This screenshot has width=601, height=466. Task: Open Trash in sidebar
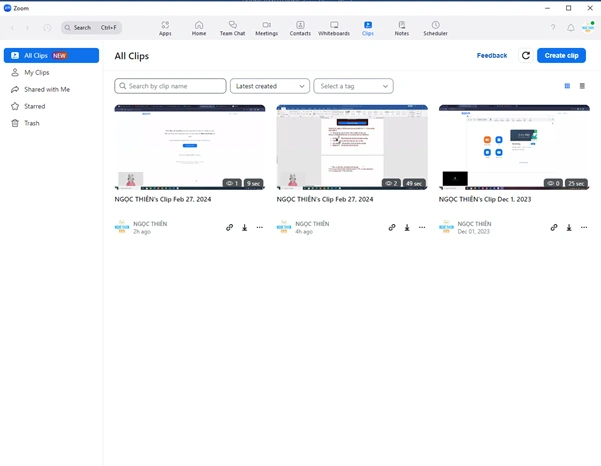[x=51, y=123]
